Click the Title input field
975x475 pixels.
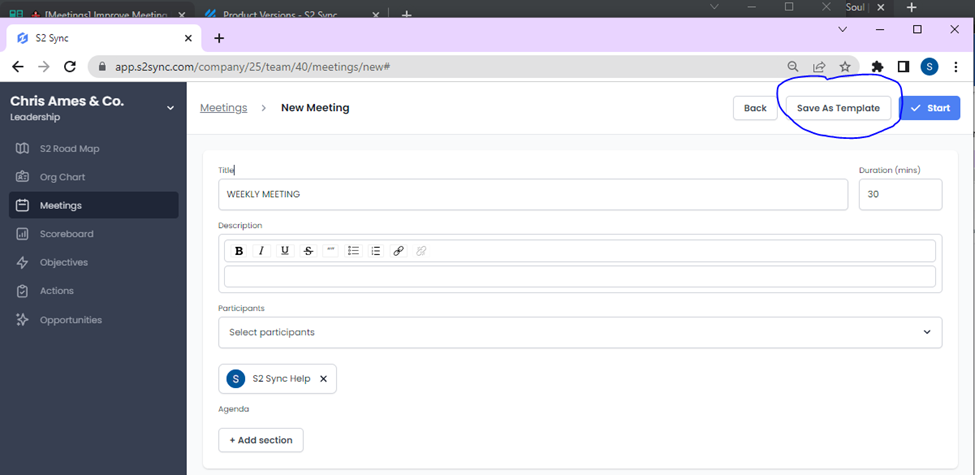tap(533, 195)
